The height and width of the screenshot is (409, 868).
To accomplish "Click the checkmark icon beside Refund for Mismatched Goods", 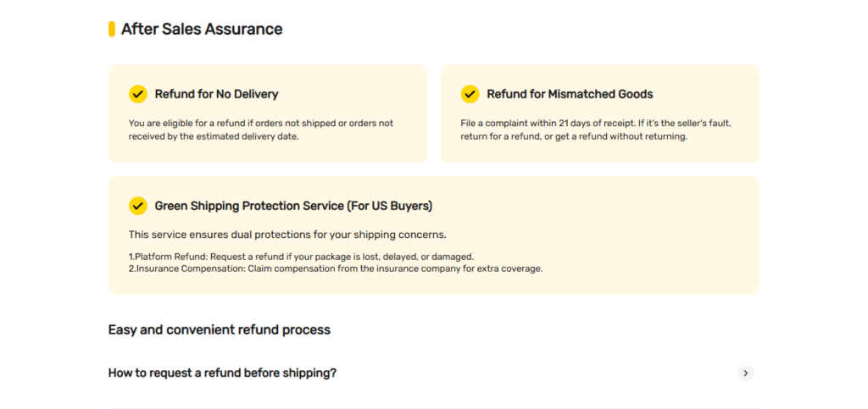I will pyautogui.click(x=470, y=94).
